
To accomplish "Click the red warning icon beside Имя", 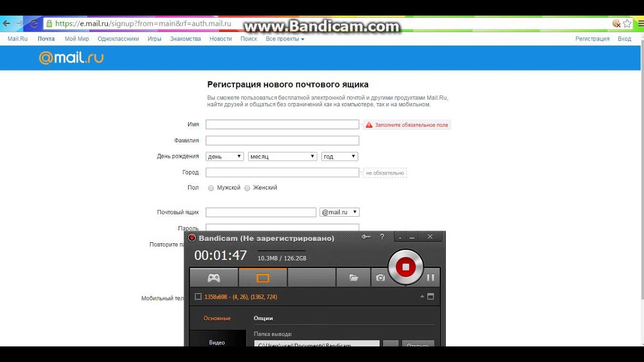I will [369, 125].
